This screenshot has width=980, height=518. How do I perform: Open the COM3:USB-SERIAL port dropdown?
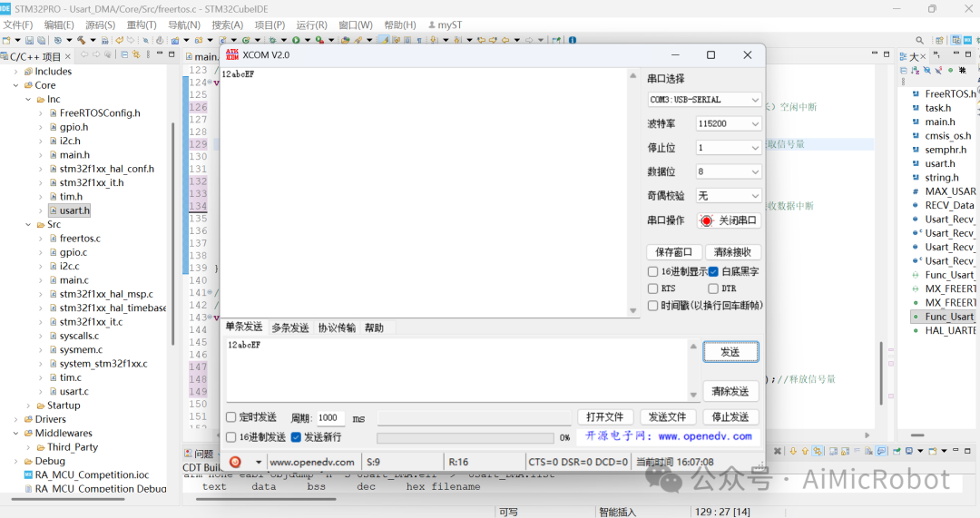(x=704, y=100)
